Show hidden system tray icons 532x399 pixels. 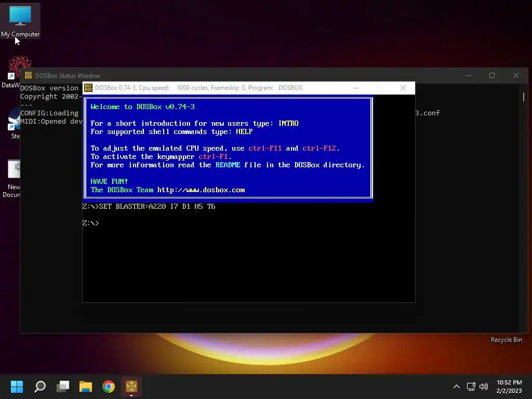click(x=457, y=387)
